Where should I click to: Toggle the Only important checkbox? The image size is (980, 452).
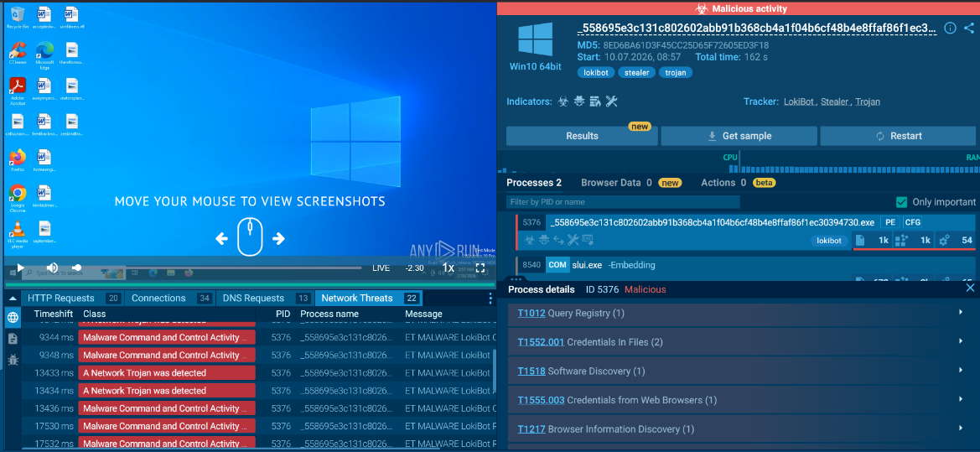pyautogui.click(x=901, y=202)
